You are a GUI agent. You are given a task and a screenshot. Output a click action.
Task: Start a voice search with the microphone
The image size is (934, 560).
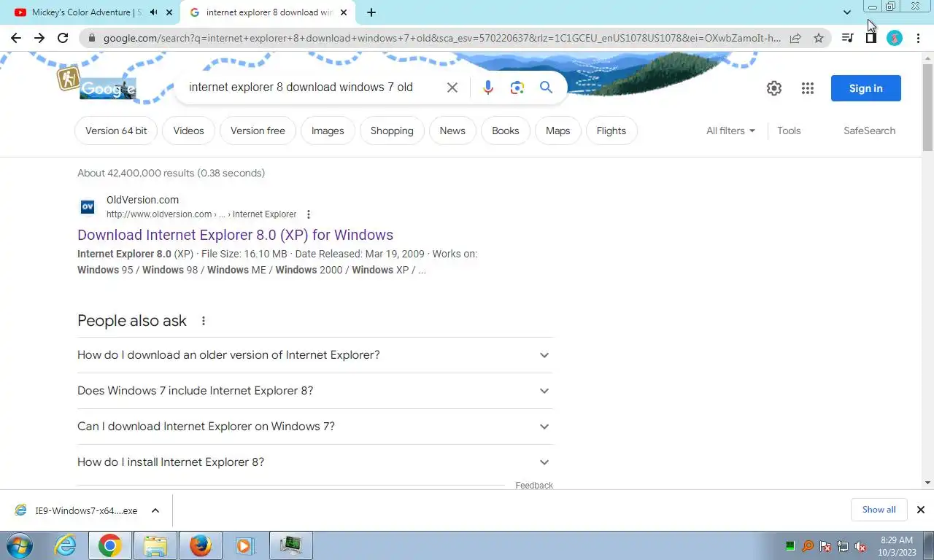point(488,87)
